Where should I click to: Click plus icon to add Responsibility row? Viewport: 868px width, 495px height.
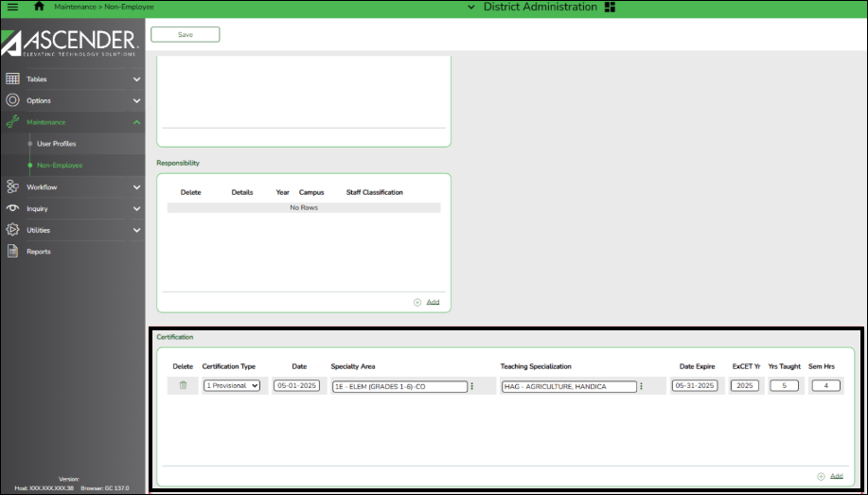pyautogui.click(x=416, y=302)
